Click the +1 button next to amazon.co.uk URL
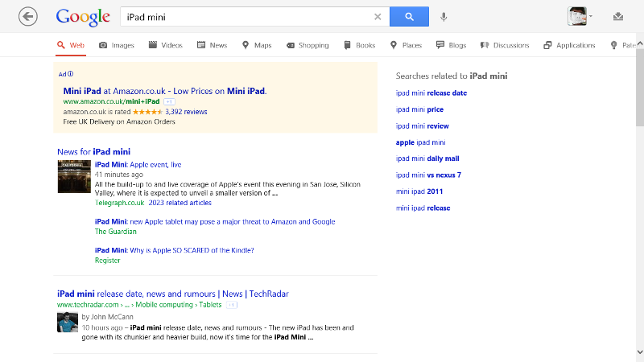 pos(169,101)
